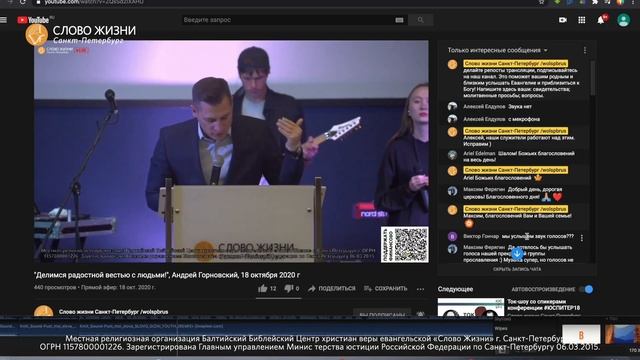Click the magnifier search button
The height and width of the screenshot is (360, 640).
[x=420, y=20]
